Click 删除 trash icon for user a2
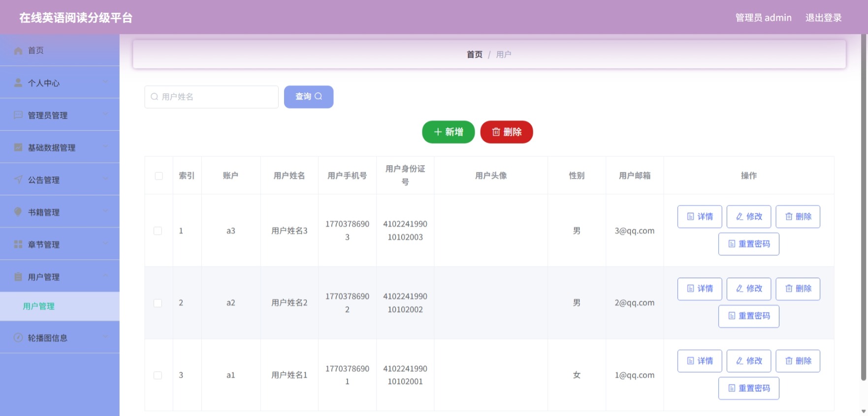This screenshot has width=868, height=416. pyautogui.click(x=789, y=289)
